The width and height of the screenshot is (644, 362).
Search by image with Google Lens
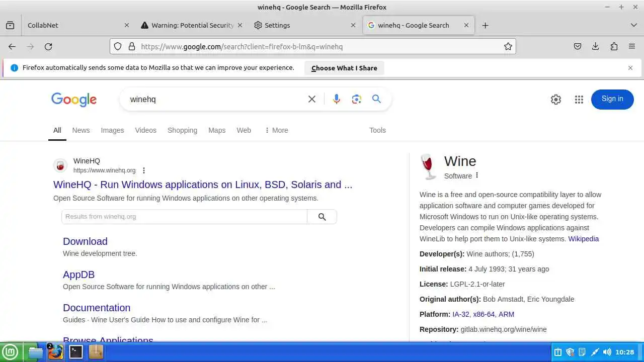tap(357, 99)
